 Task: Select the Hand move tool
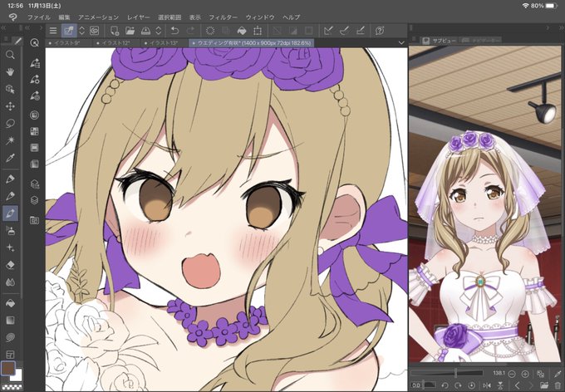click(10, 71)
